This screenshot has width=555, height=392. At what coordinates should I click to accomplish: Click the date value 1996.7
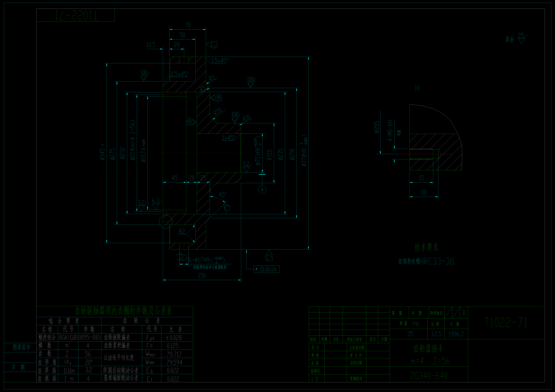456,334
